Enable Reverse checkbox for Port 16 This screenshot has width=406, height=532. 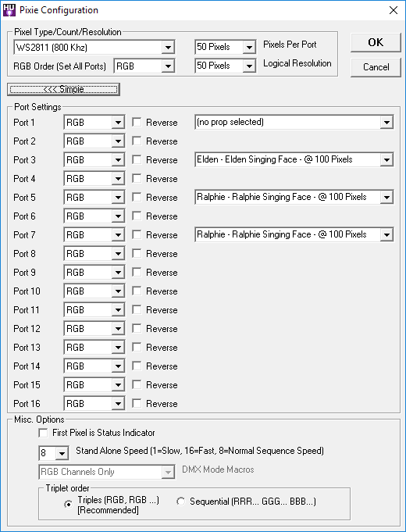(137, 403)
